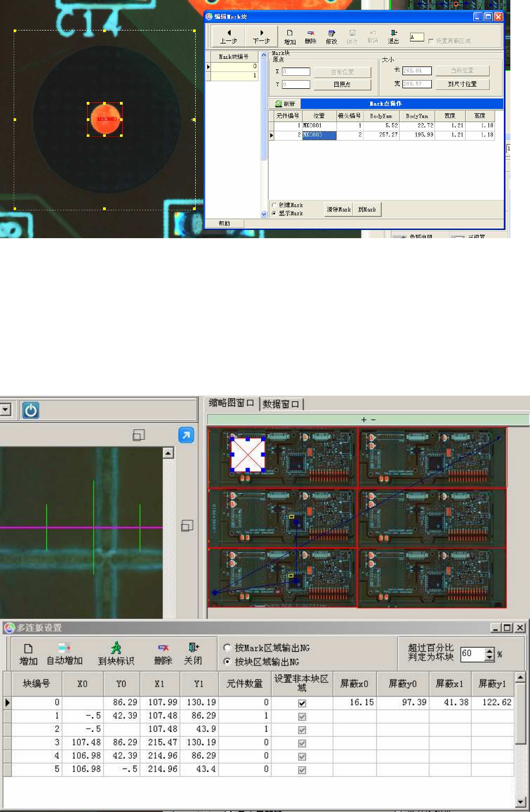Click white crossed mask box in thumbnail

[248, 454]
